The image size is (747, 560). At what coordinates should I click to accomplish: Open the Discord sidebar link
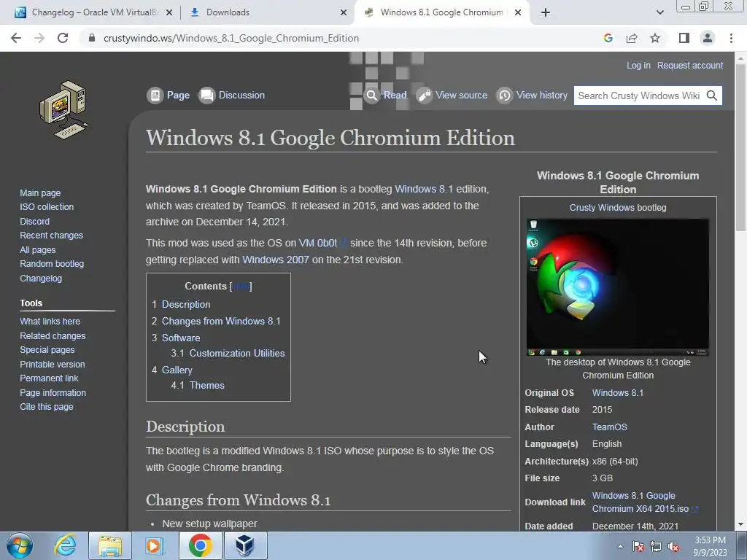point(35,221)
